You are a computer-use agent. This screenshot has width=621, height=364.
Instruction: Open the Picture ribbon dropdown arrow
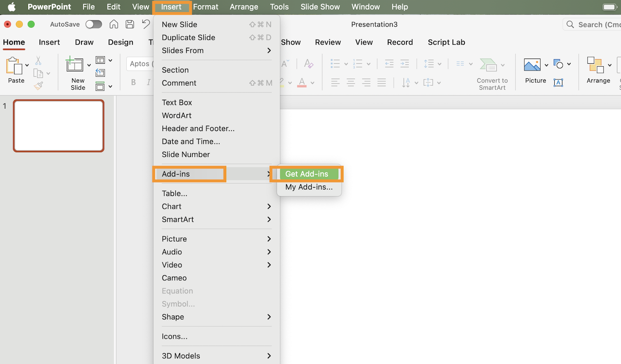pos(546,65)
